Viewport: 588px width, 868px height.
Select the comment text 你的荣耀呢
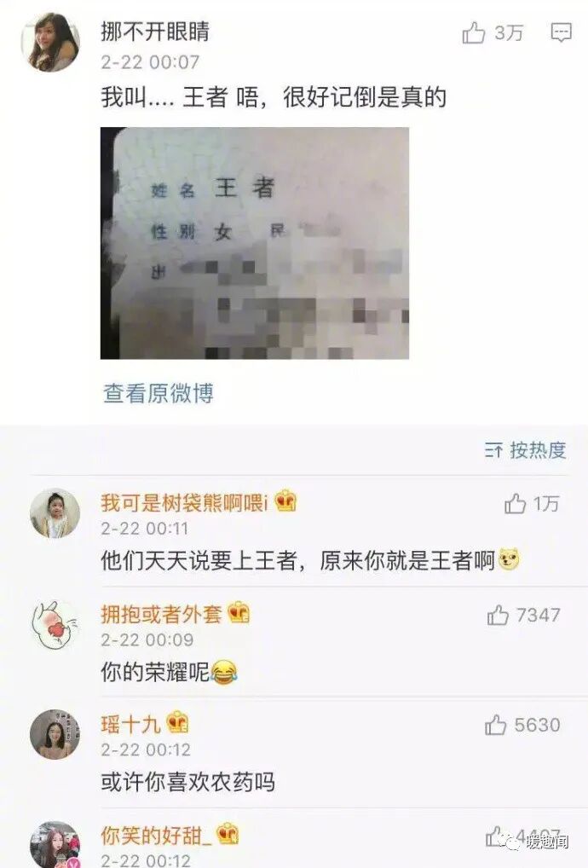click(155, 672)
